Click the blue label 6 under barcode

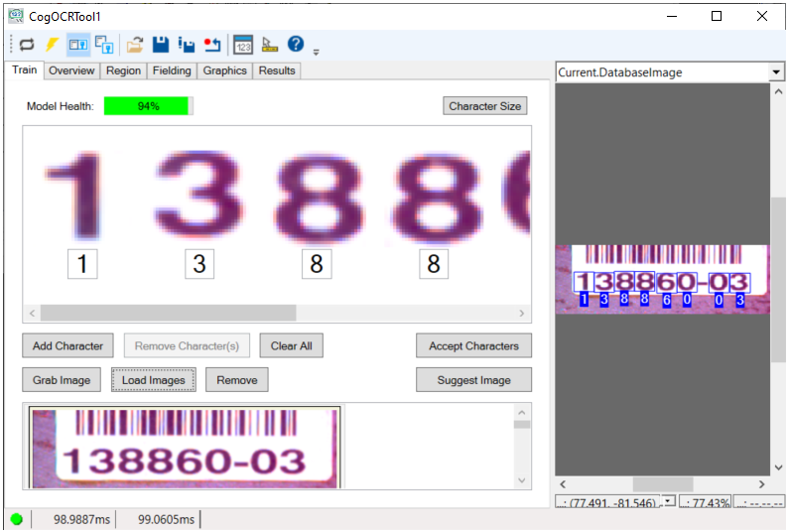pyautogui.click(x=666, y=300)
